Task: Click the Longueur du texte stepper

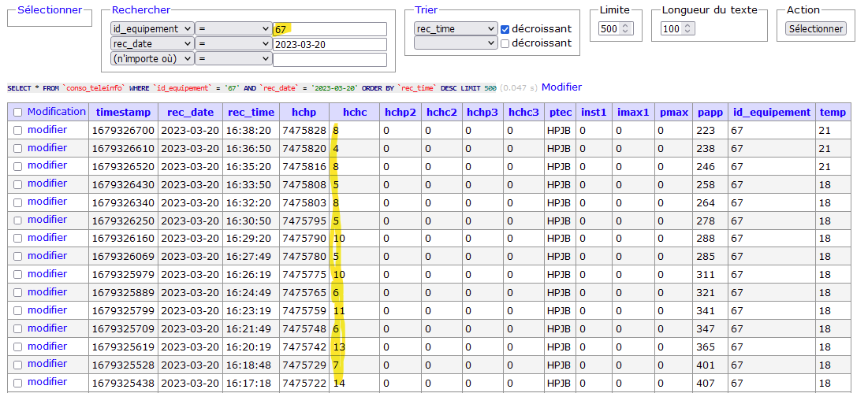Action: click(x=677, y=28)
